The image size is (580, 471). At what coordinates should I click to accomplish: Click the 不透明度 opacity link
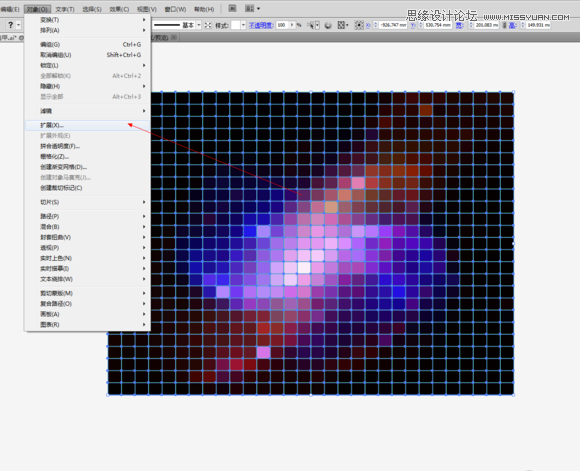coord(261,25)
